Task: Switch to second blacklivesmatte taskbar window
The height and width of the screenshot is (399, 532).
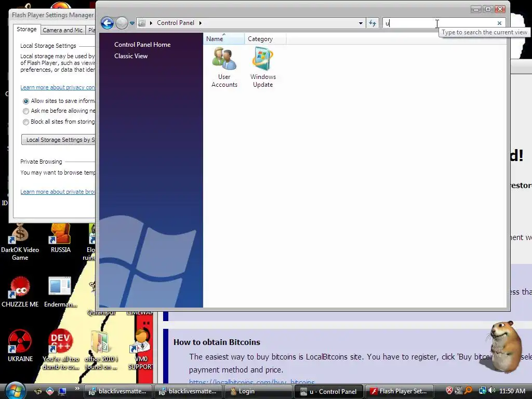Action: tap(188, 391)
